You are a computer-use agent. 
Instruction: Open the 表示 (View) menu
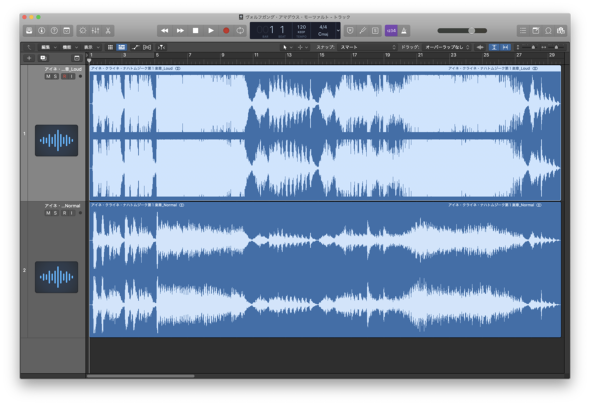(91, 47)
